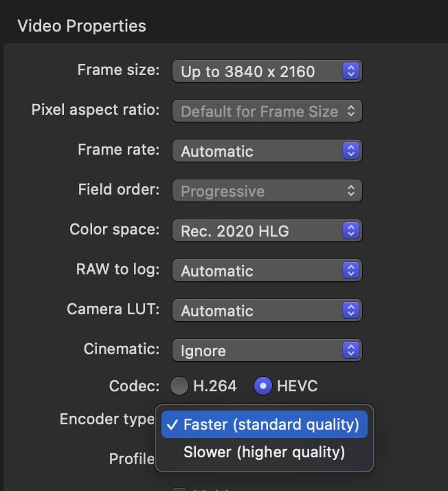Toggle the partially visible checkbox below Profile
This screenshot has height=491, width=448.
pyautogui.click(x=179, y=488)
